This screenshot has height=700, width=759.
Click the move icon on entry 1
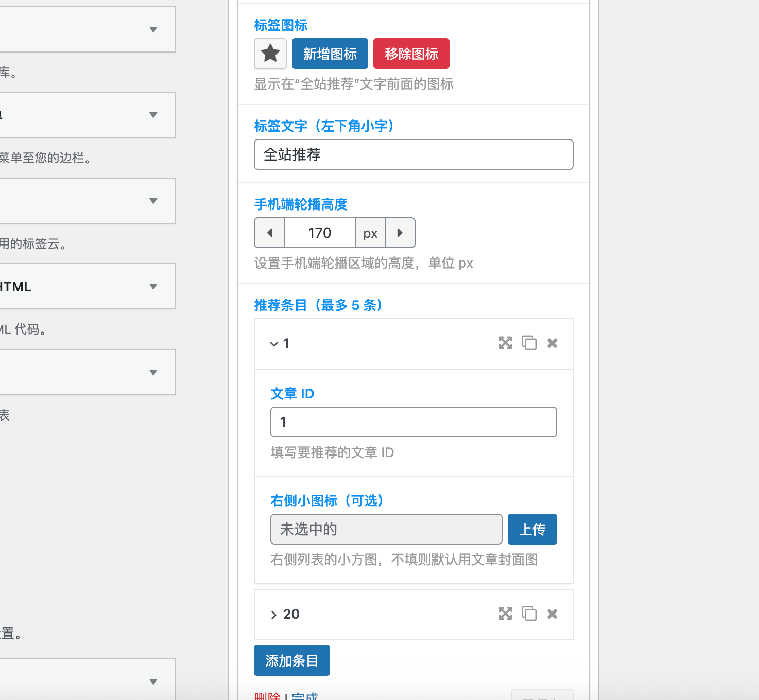505,343
